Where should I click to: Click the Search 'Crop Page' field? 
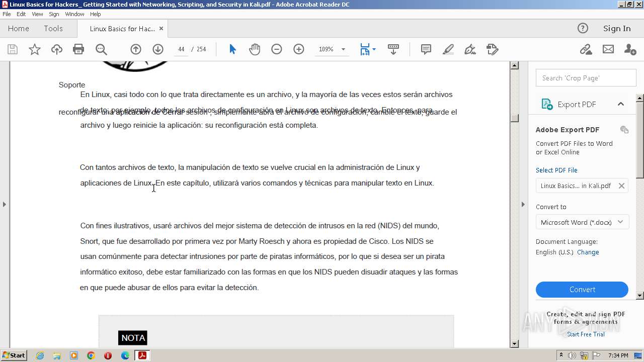[586, 78]
